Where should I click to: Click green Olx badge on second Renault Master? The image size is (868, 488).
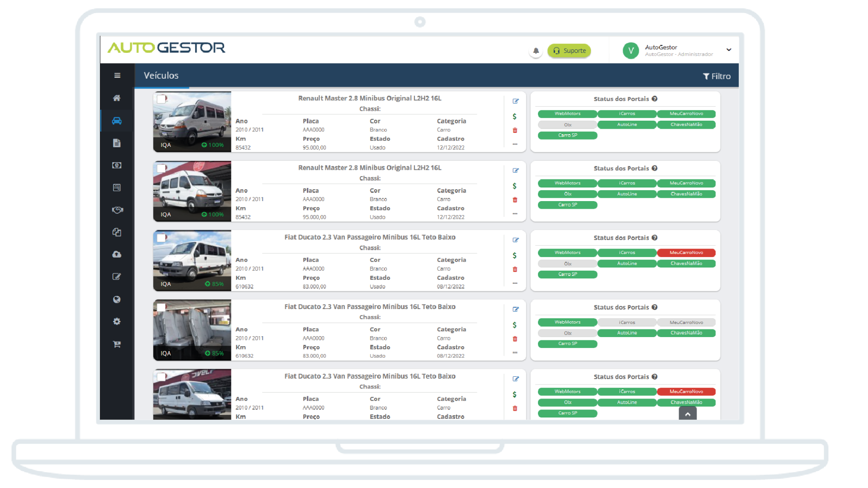point(567,194)
